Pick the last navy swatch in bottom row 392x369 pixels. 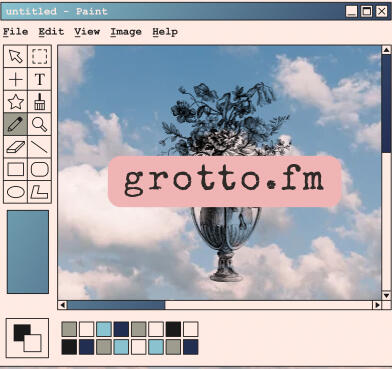(191, 347)
